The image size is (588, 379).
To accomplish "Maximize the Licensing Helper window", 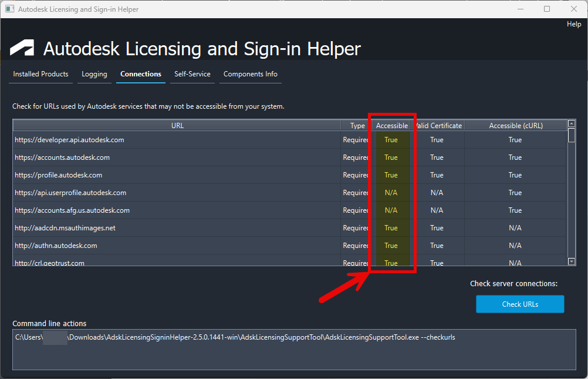I will click(547, 9).
